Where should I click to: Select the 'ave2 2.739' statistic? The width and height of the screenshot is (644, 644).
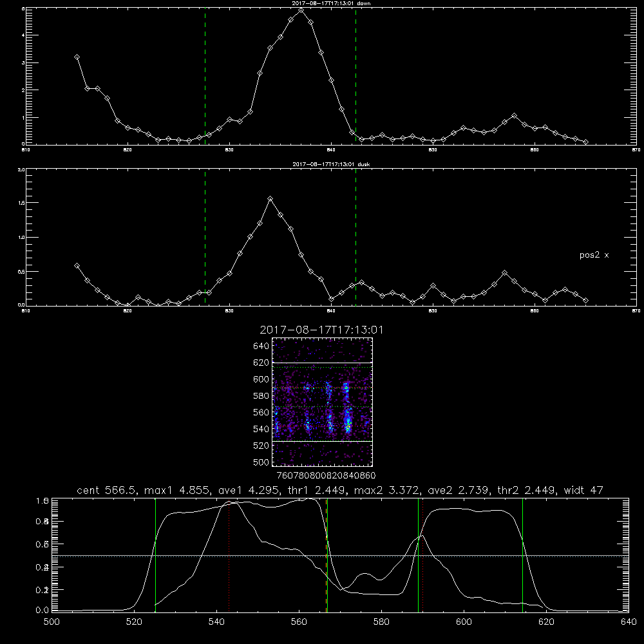459,490
